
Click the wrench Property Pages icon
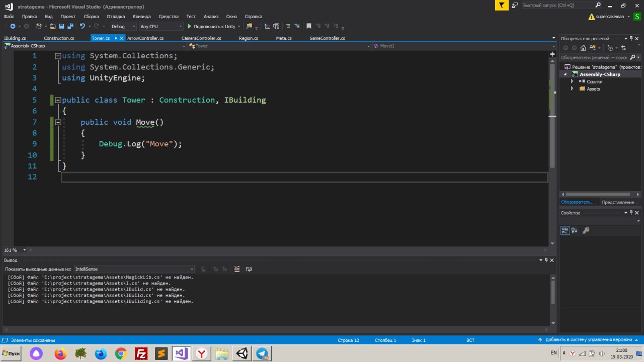click(x=586, y=230)
